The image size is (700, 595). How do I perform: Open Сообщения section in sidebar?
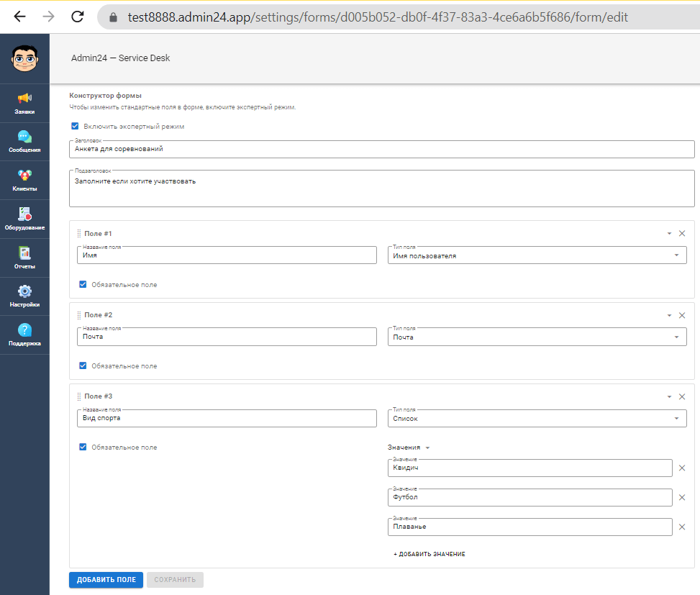(x=24, y=142)
